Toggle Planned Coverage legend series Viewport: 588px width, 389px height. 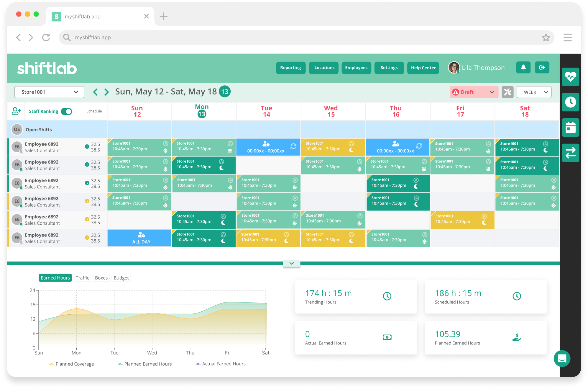[x=72, y=364]
